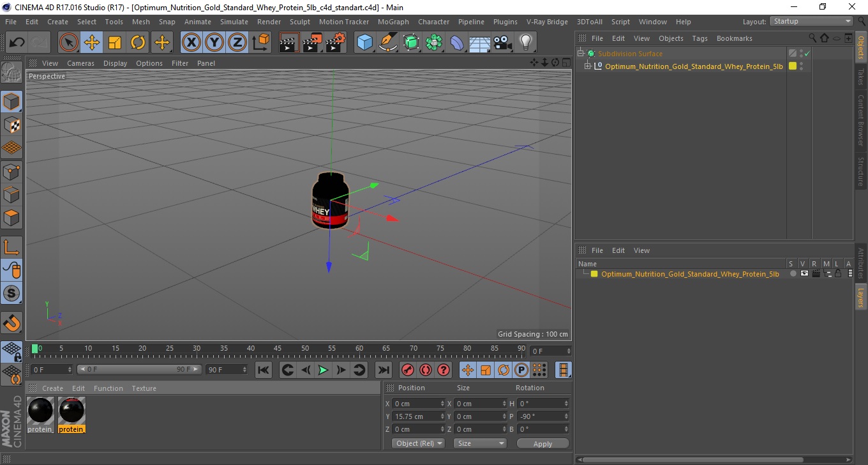Click the Apply button
This screenshot has height=465, width=868.
tap(542, 443)
